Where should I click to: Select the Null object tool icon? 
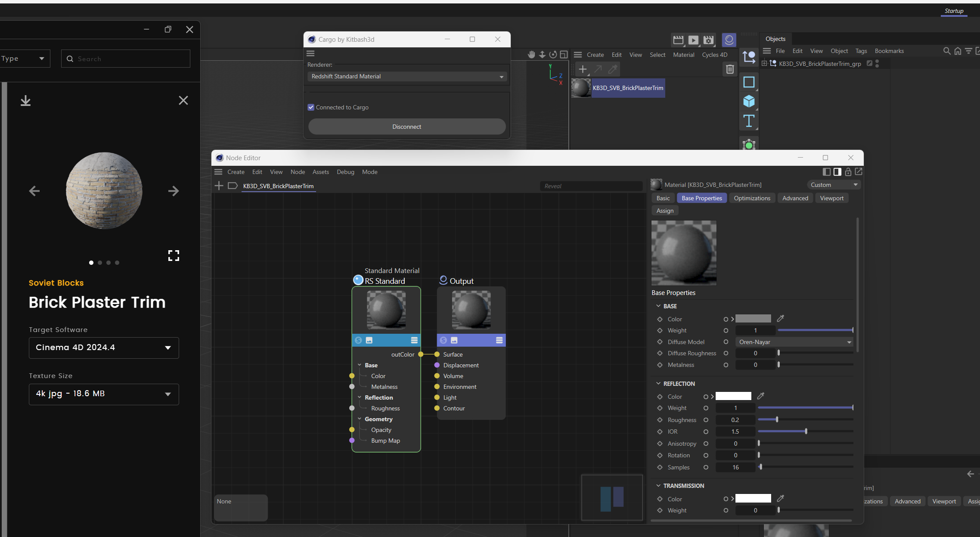coord(749,57)
